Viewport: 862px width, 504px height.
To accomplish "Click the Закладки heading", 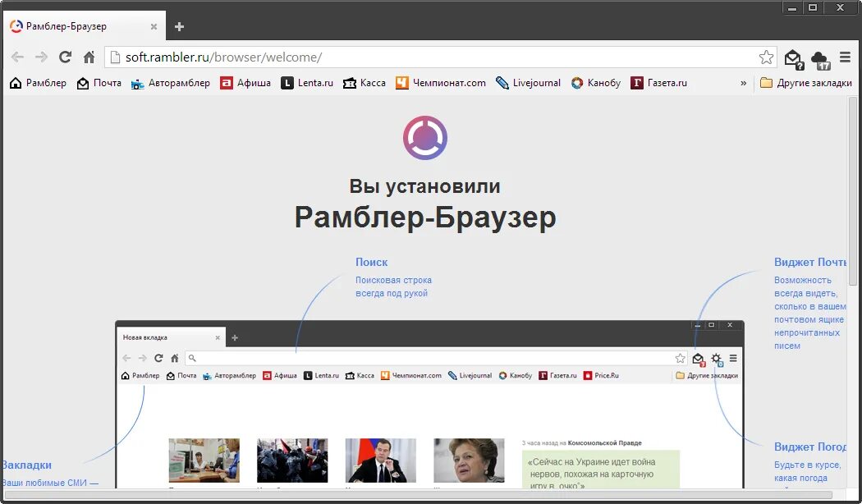I will tap(26, 465).
